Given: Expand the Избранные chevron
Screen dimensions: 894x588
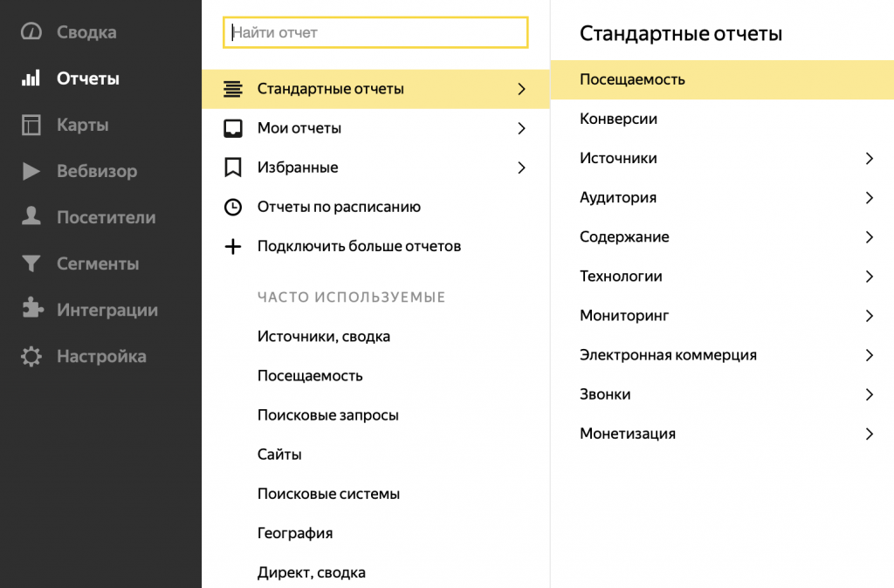Looking at the screenshot, I should (x=521, y=168).
